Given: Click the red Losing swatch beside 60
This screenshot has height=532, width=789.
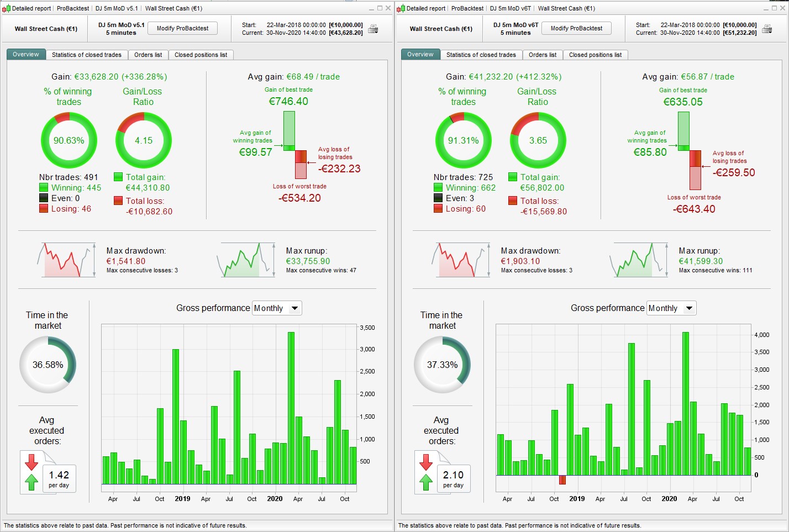Looking at the screenshot, I should point(438,209).
